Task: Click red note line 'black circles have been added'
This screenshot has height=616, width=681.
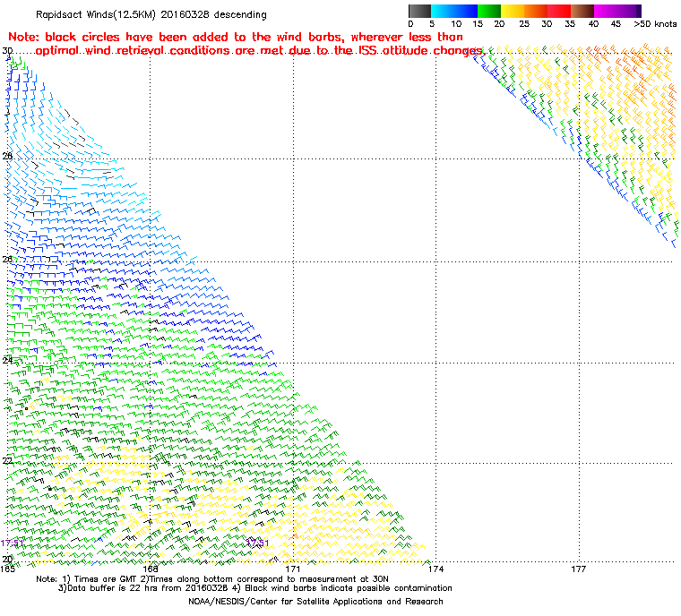Action: [236, 37]
